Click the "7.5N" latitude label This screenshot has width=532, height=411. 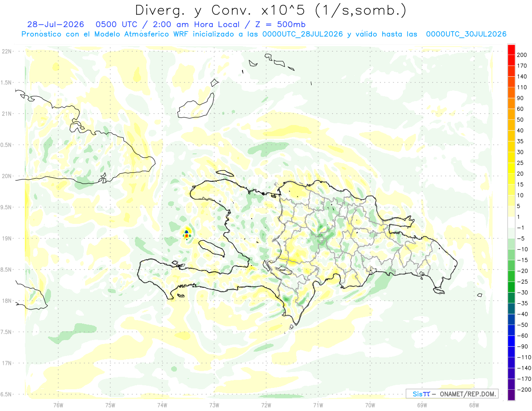click(x=6, y=332)
